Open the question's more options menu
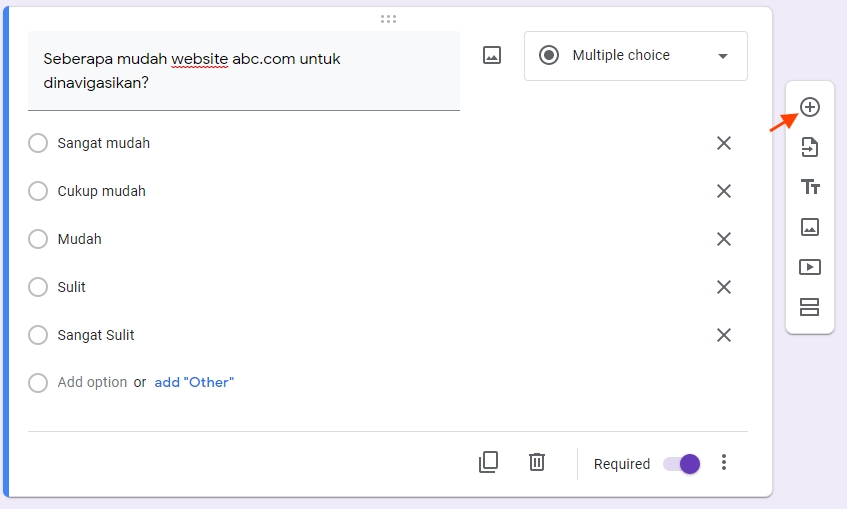This screenshot has height=509, width=847. [x=725, y=462]
